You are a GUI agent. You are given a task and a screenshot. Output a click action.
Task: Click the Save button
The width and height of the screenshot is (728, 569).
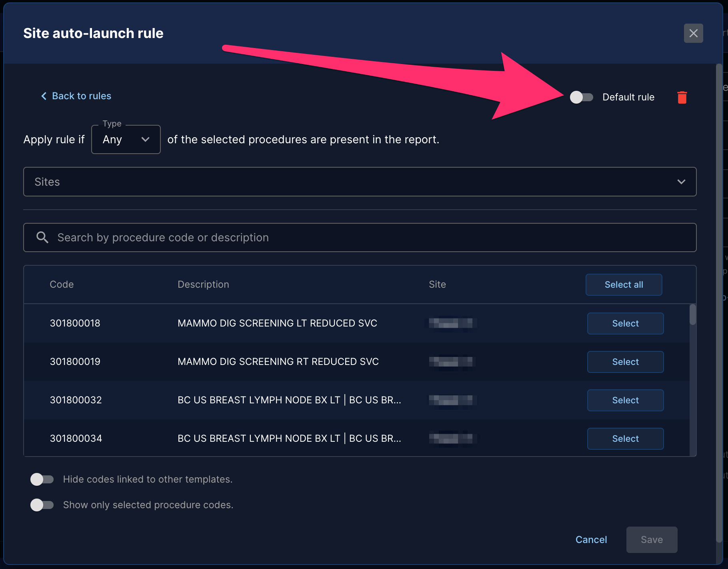click(x=652, y=540)
